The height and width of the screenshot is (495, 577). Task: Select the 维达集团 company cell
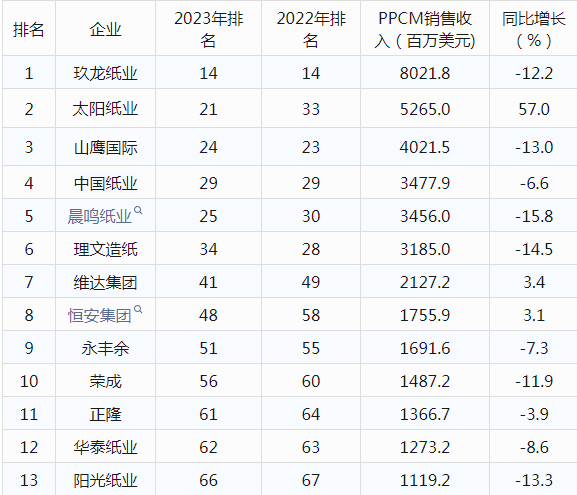(105, 282)
